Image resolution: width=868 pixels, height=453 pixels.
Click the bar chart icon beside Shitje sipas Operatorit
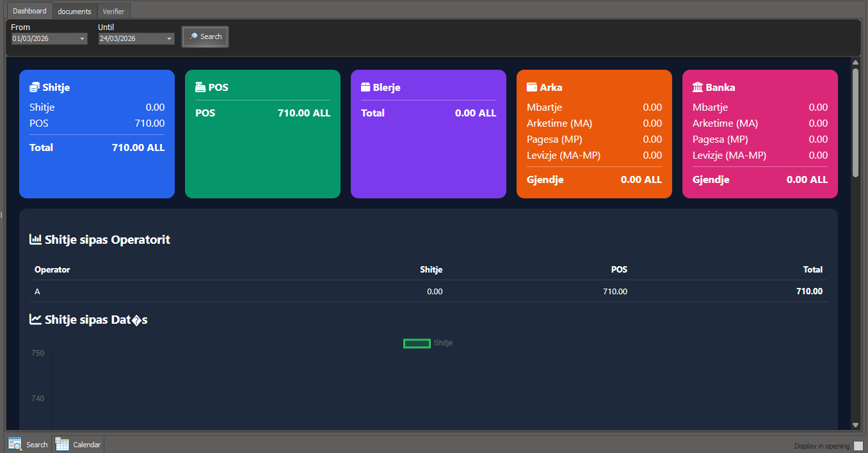36,239
